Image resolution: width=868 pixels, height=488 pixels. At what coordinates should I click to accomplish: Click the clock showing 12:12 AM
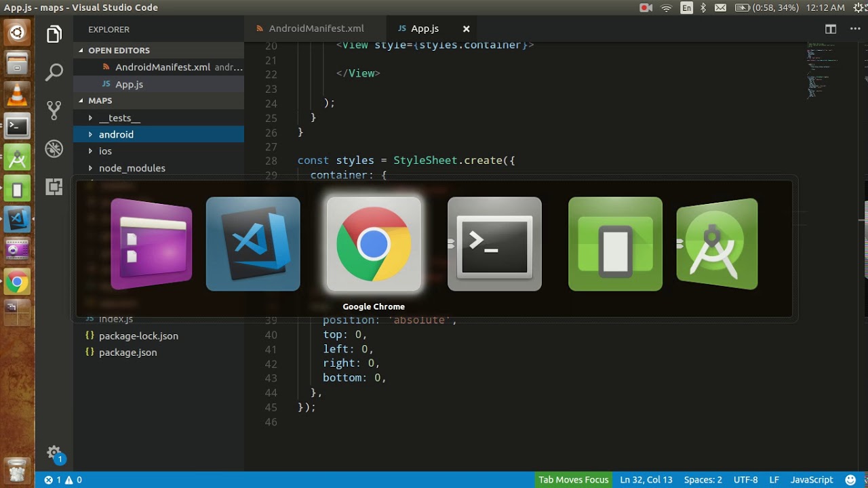point(826,7)
